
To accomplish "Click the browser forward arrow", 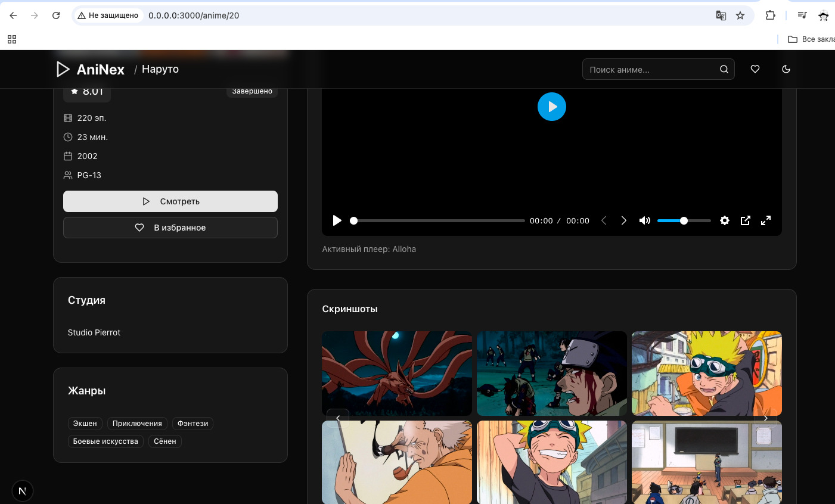I will click(x=35, y=15).
